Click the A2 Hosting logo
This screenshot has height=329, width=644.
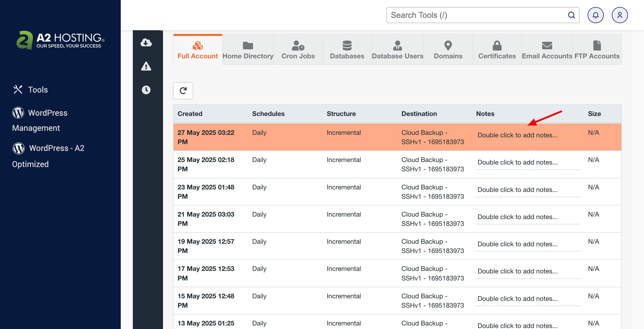point(60,40)
